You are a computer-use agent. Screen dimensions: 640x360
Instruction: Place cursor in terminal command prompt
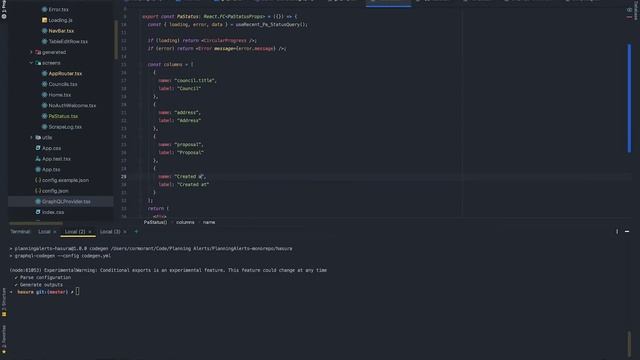pyautogui.click(x=77, y=292)
